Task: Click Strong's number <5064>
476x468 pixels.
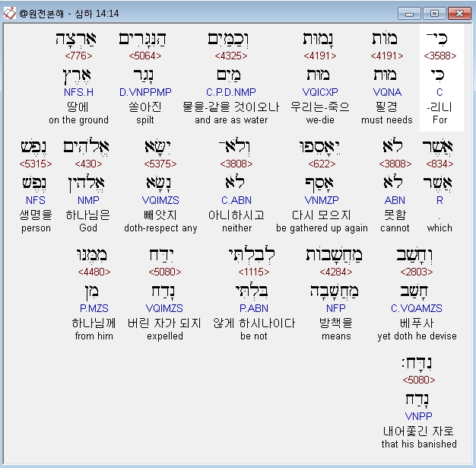Action: [x=145, y=56]
